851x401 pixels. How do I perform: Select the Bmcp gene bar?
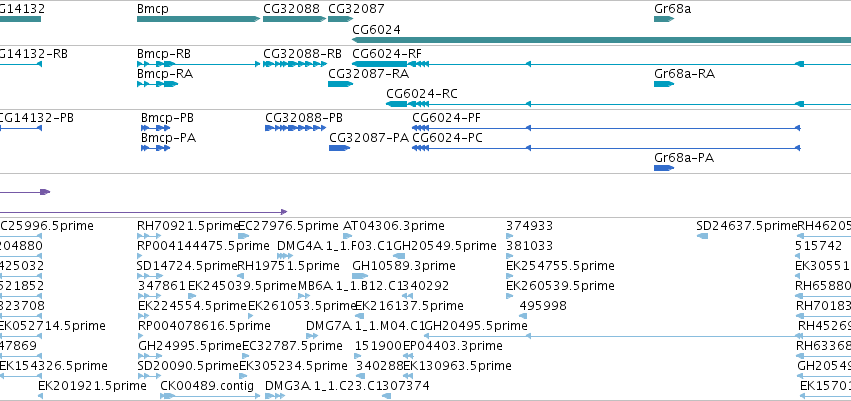point(198,19)
